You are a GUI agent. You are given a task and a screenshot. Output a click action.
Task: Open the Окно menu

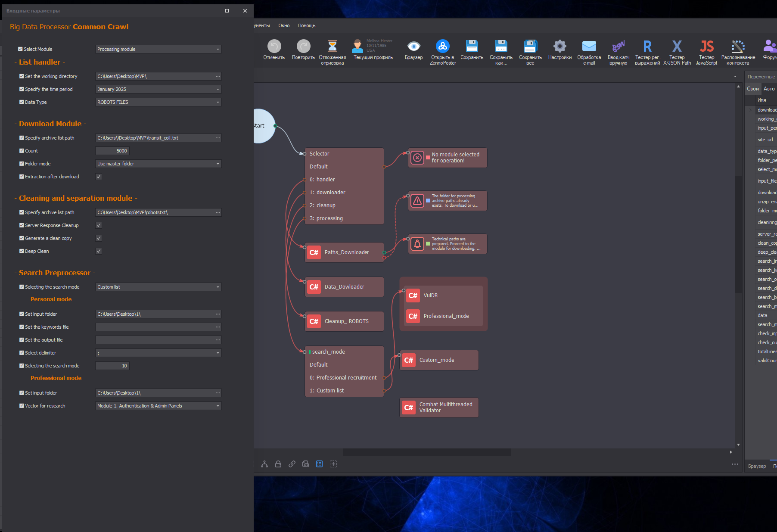284,25
